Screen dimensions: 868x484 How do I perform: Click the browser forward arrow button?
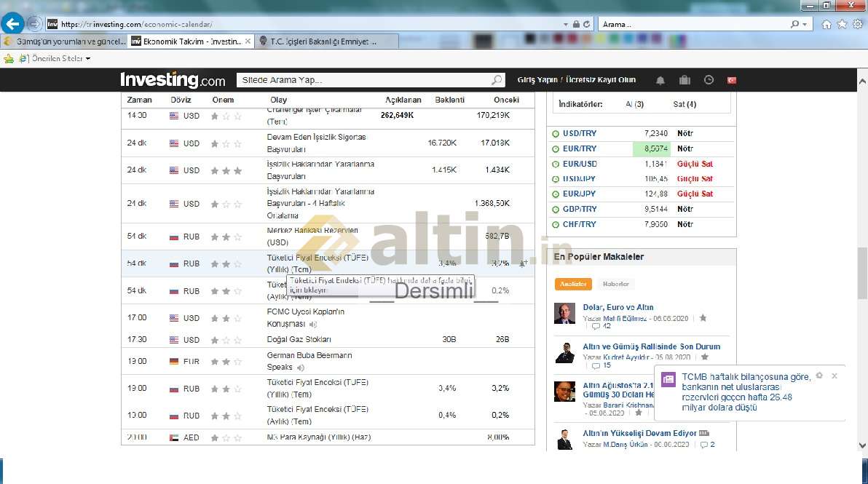[33, 24]
